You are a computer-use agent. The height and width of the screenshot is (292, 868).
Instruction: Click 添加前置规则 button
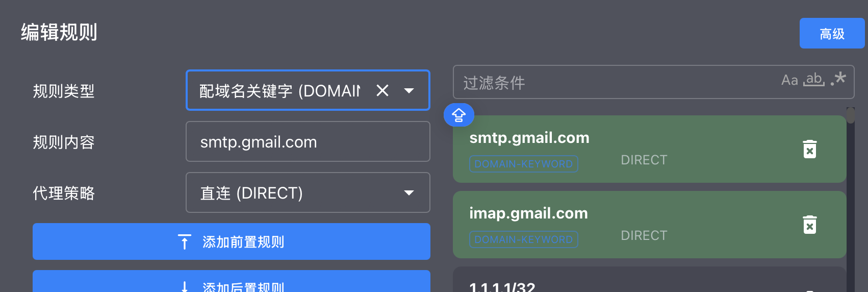tap(232, 241)
